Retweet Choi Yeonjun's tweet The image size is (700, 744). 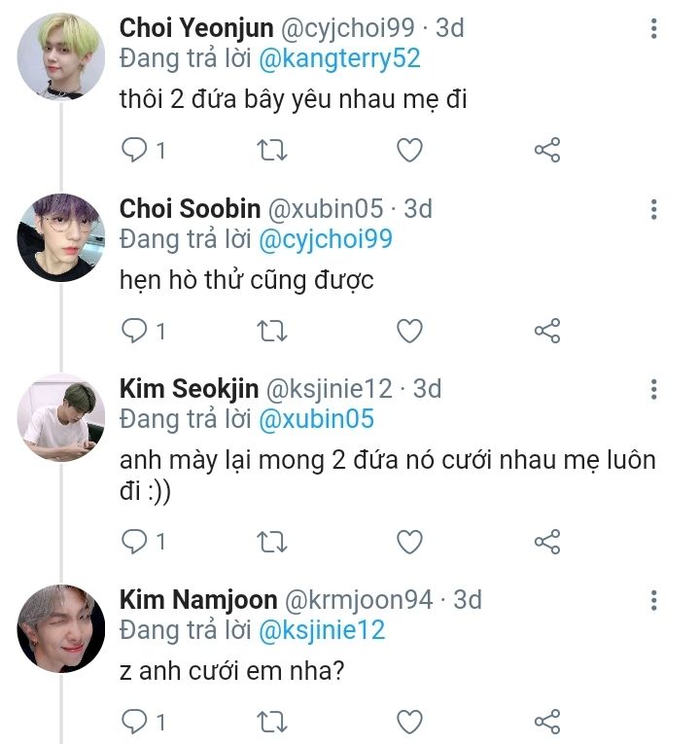(x=273, y=150)
